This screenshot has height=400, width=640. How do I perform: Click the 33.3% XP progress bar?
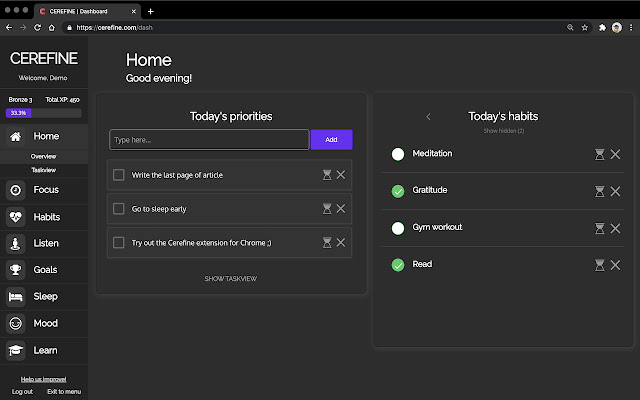(x=43, y=113)
